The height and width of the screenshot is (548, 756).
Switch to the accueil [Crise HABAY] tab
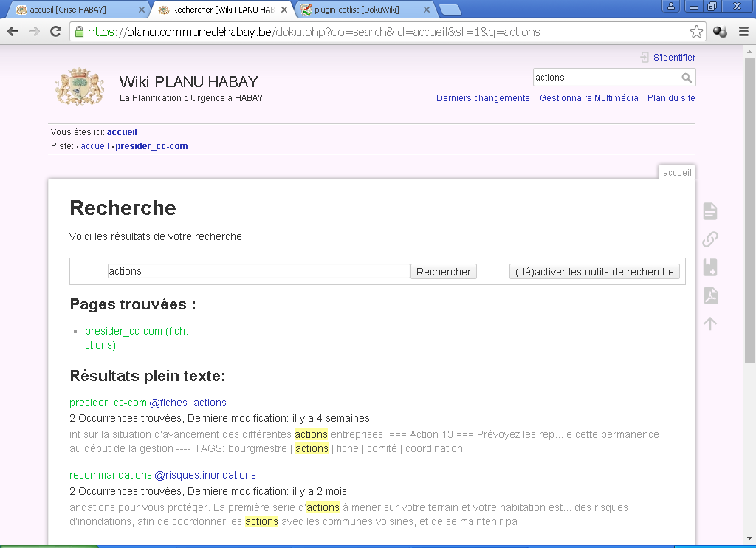(x=74, y=10)
